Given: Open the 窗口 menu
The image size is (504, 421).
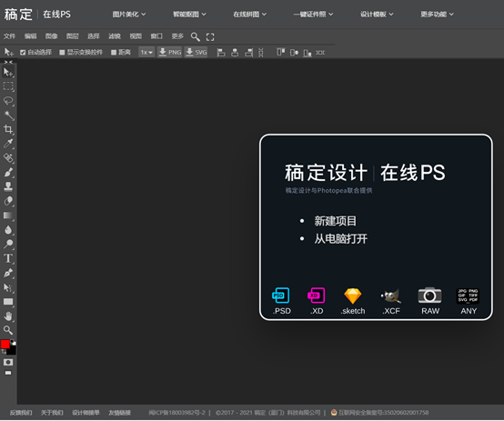Looking at the screenshot, I should point(156,36).
